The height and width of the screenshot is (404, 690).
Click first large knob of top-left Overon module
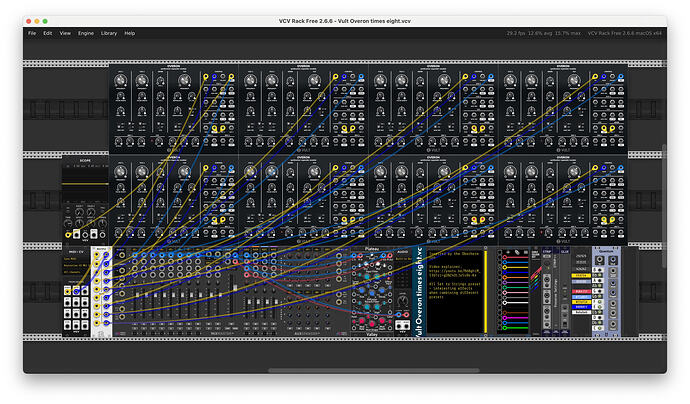tap(120, 81)
